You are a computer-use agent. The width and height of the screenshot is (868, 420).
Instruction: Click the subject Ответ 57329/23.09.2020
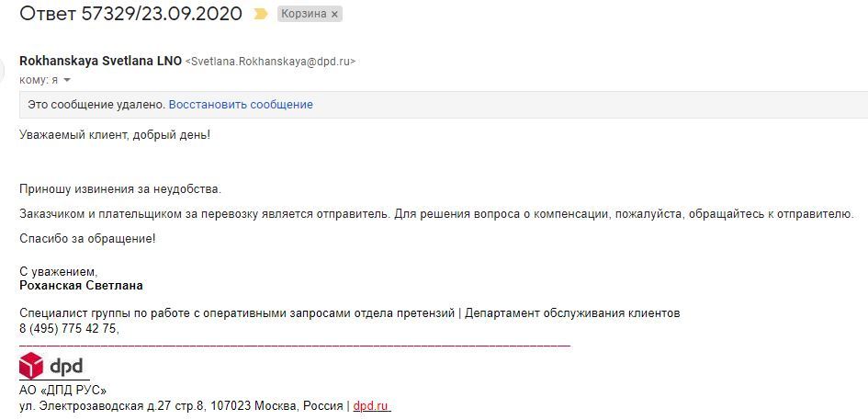pyautogui.click(x=130, y=14)
